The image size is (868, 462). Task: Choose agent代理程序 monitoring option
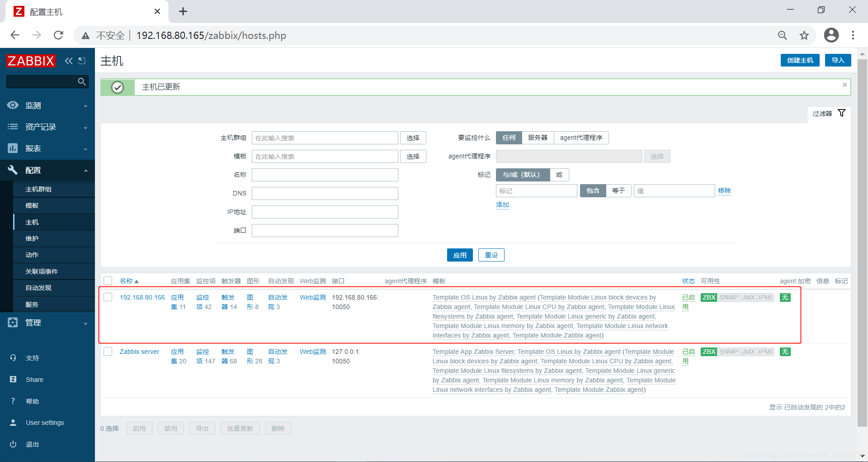pos(581,138)
